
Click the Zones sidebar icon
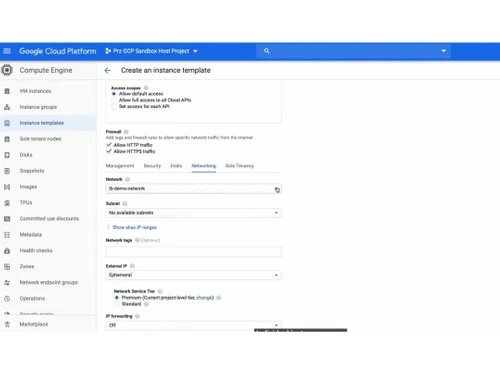coord(7,267)
